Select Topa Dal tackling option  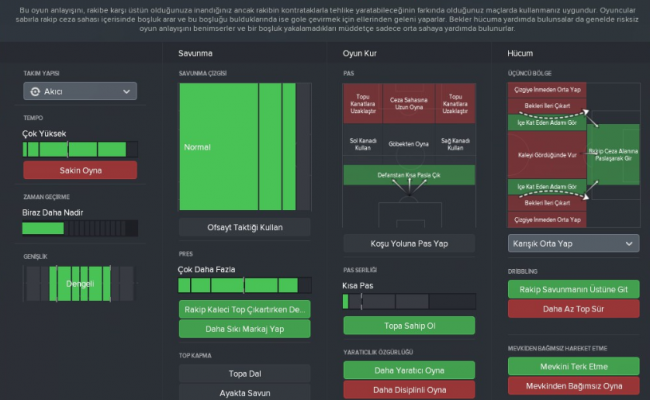[244, 373]
